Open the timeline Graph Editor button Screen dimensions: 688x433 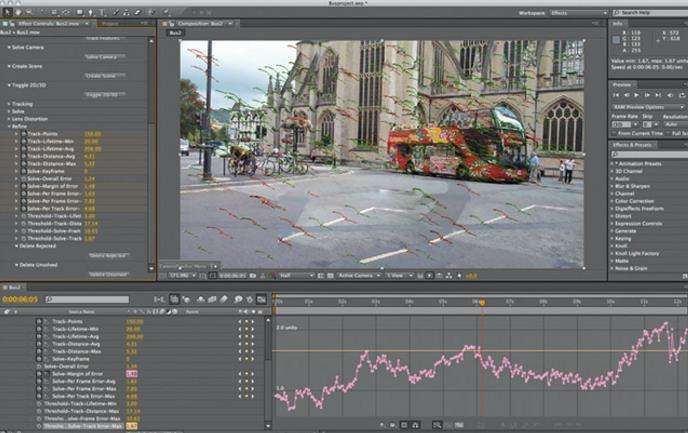pos(261,299)
